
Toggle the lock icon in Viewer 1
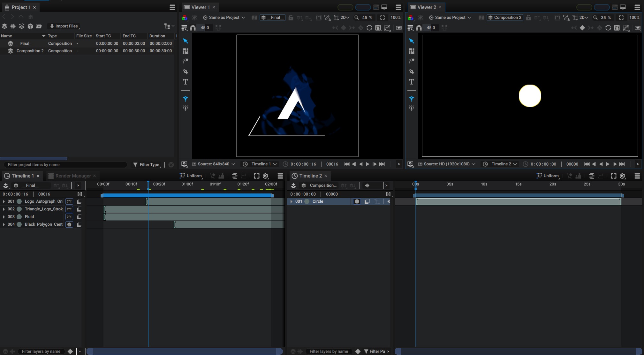tap(291, 18)
